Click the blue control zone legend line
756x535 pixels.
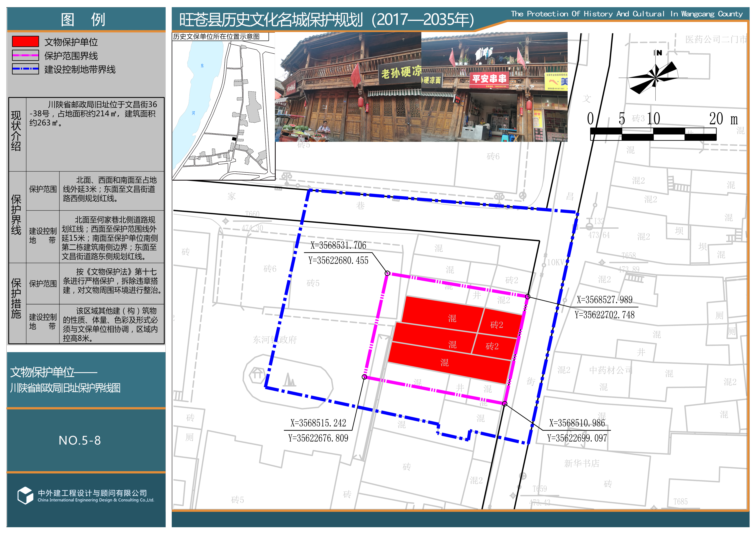point(25,69)
